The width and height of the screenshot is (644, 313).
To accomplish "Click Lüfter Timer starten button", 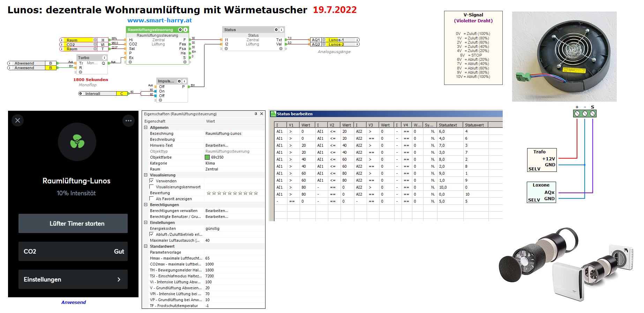I will click(x=73, y=224).
